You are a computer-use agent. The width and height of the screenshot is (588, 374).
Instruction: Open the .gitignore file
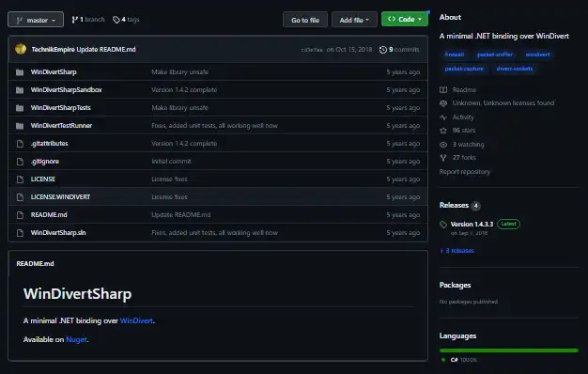coord(45,162)
